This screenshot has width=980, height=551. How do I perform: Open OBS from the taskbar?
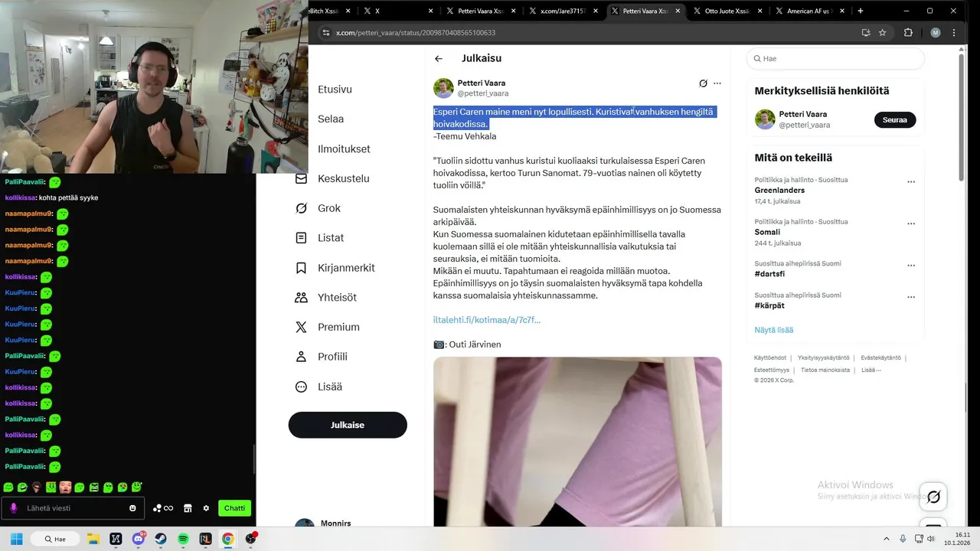[250, 539]
